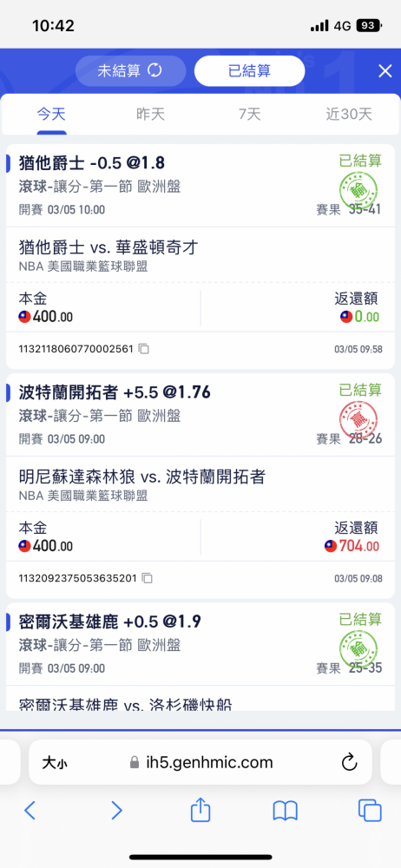Select the 今天 tab
Screen dimensions: 401x868
(51, 115)
